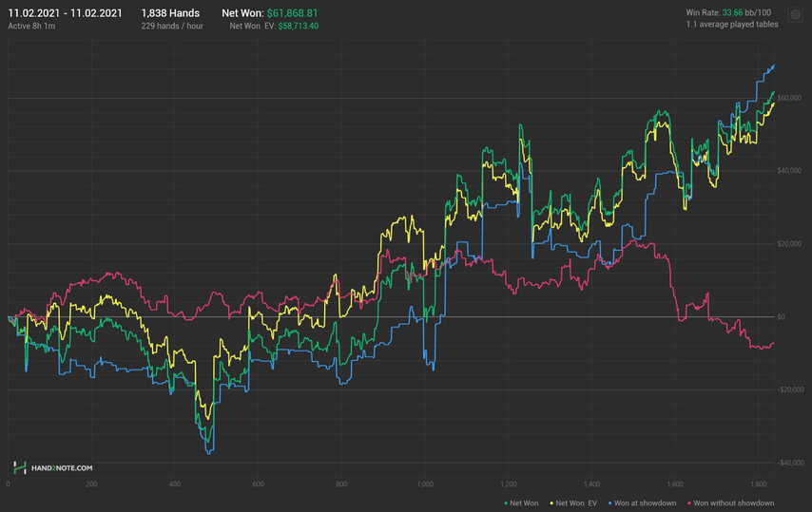Click the Net Won EV $58,713.40 value
The height and width of the screenshot is (512, 812).
(x=299, y=26)
